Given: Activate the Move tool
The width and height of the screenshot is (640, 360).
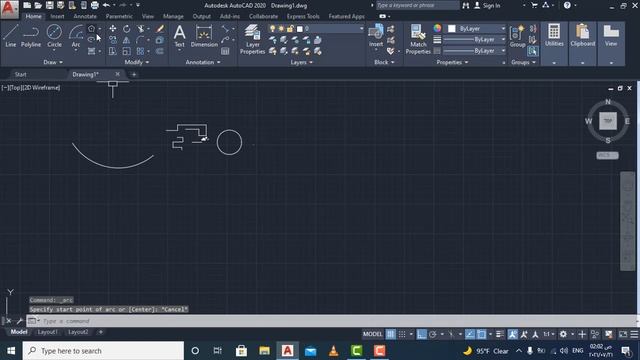Looking at the screenshot, I should 113,29.
